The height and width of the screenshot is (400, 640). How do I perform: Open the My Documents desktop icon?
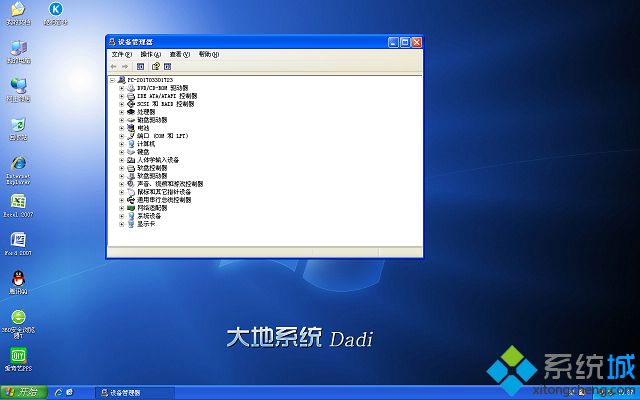point(18,13)
